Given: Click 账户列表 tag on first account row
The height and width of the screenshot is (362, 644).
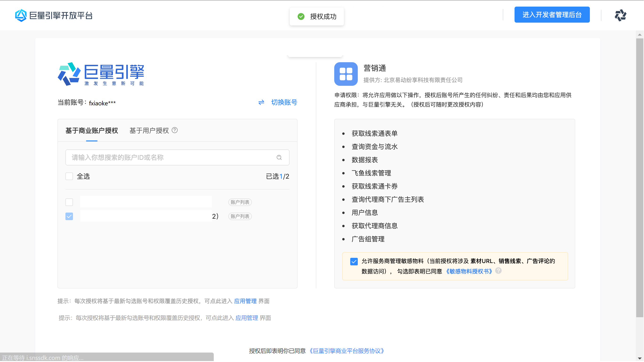Looking at the screenshot, I should (240, 202).
